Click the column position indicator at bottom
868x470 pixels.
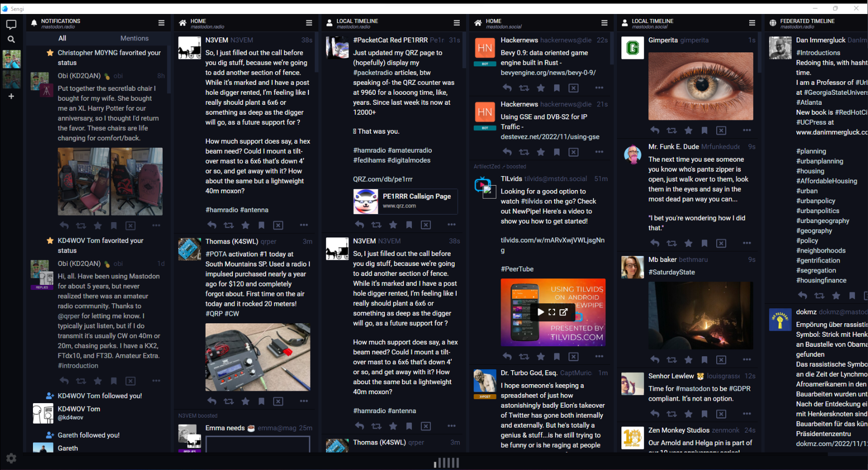446,463
